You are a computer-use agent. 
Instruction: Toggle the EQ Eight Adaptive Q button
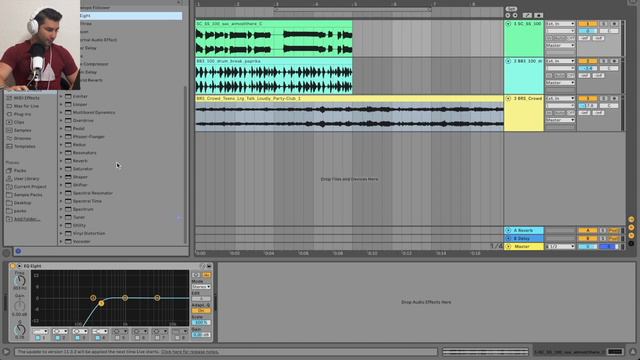(x=201, y=311)
